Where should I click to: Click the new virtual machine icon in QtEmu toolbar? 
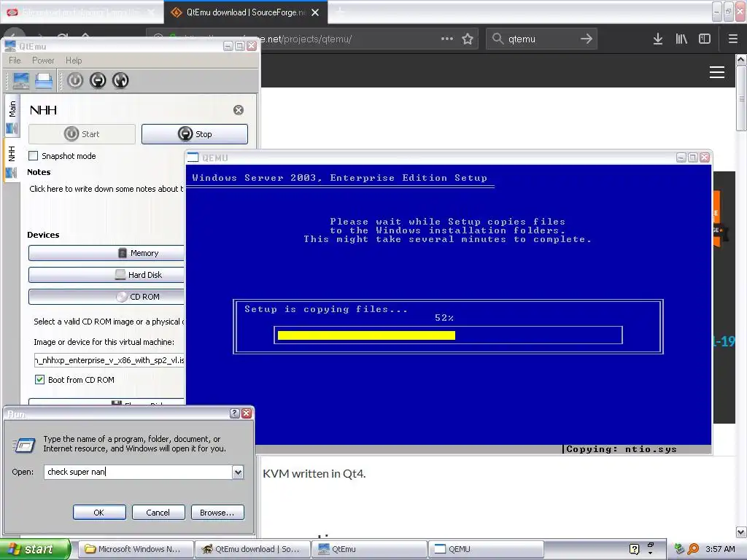click(x=21, y=80)
